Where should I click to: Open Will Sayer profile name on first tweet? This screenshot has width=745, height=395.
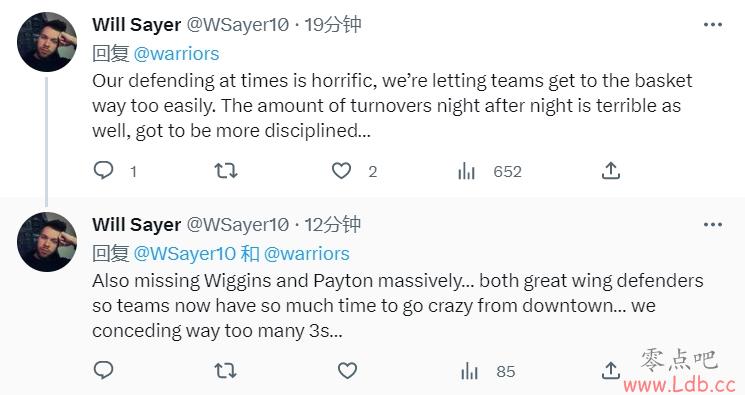click(x=136, y=25)
